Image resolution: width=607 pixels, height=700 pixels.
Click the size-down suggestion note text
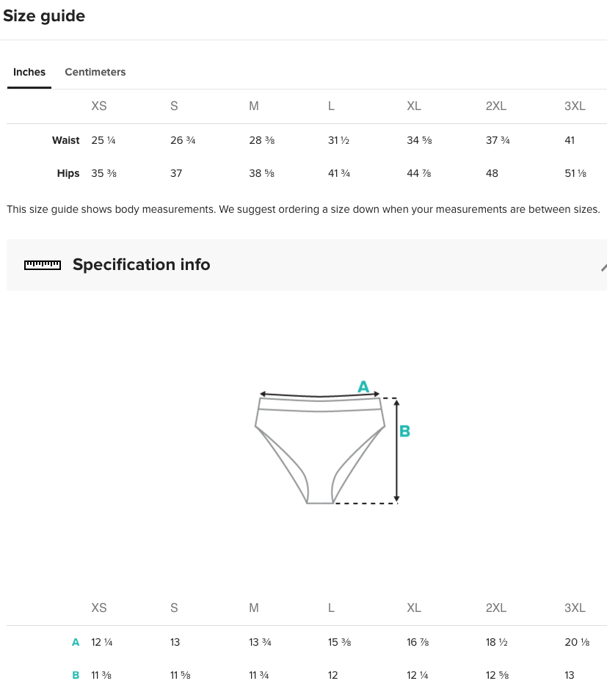(x=303, y=209)
